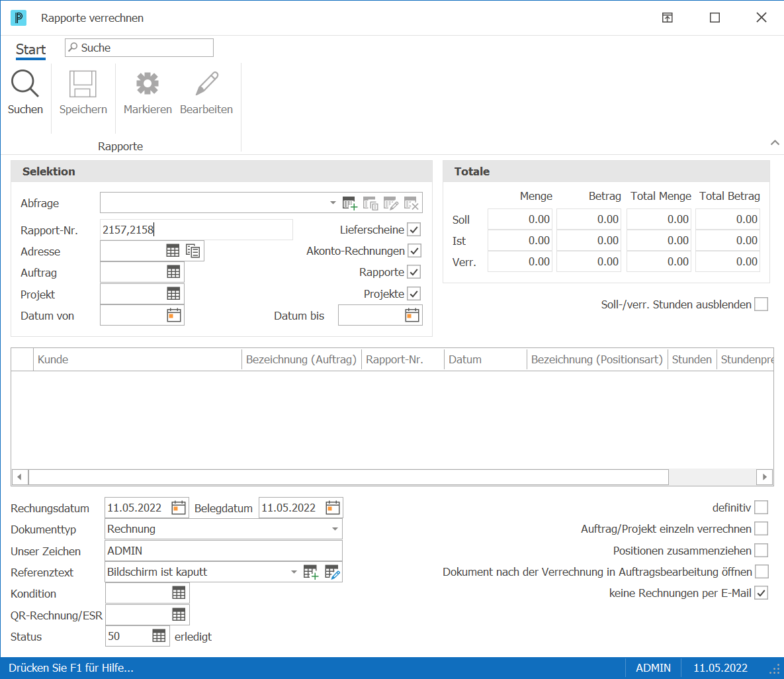Open the QR-Rechnung/ESR lookup table icon
This screenshot has width=784, height=679.
179,615
